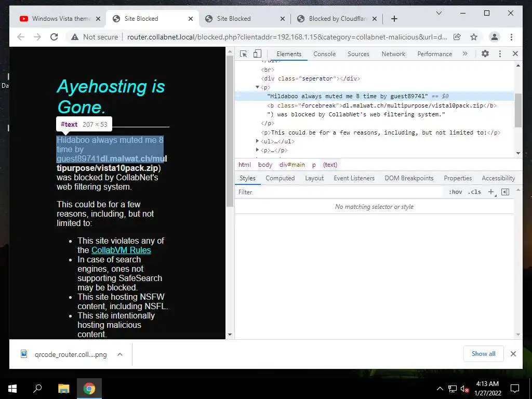The width and height of the screenshot is (532, 399).
Task: Click the page's vertical scrollbar
Action: (x=230, y=131)
